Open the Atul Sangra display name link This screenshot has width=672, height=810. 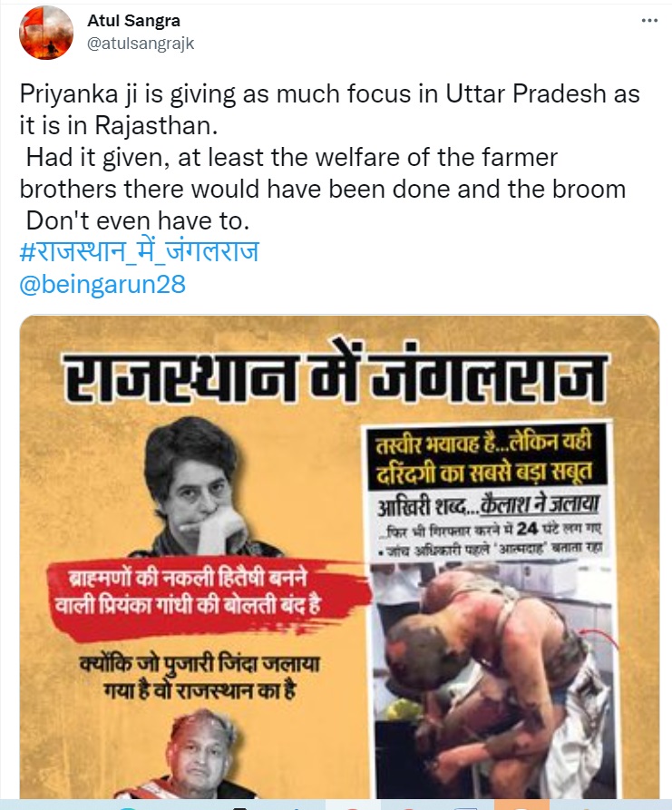[x=134, y=21]
